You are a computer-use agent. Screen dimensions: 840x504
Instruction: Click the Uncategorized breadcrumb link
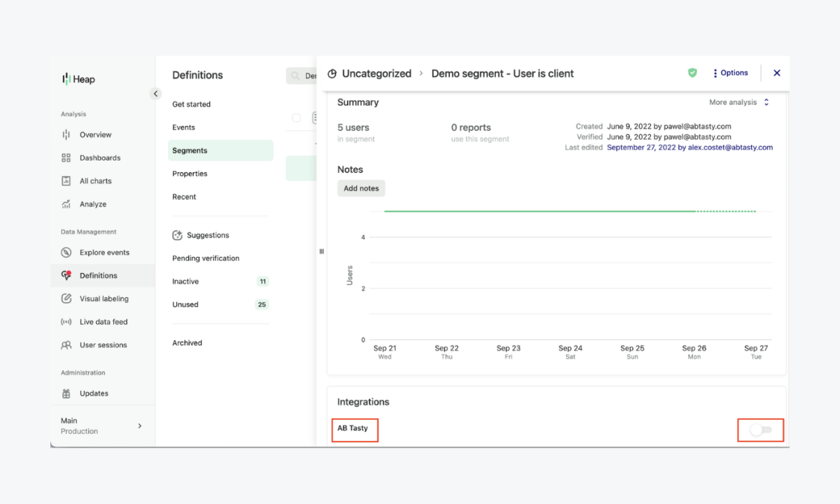377,73
